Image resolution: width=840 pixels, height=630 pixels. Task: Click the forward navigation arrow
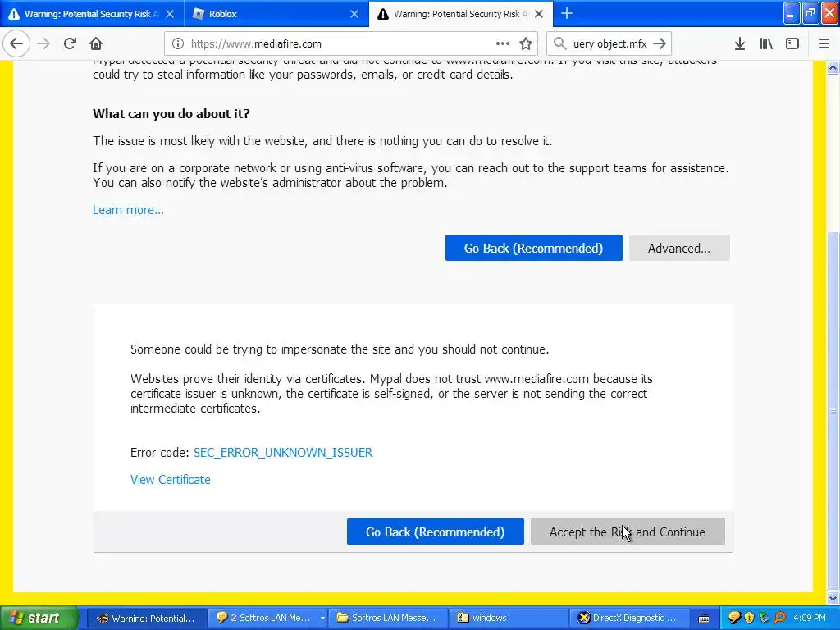point(43,44)
